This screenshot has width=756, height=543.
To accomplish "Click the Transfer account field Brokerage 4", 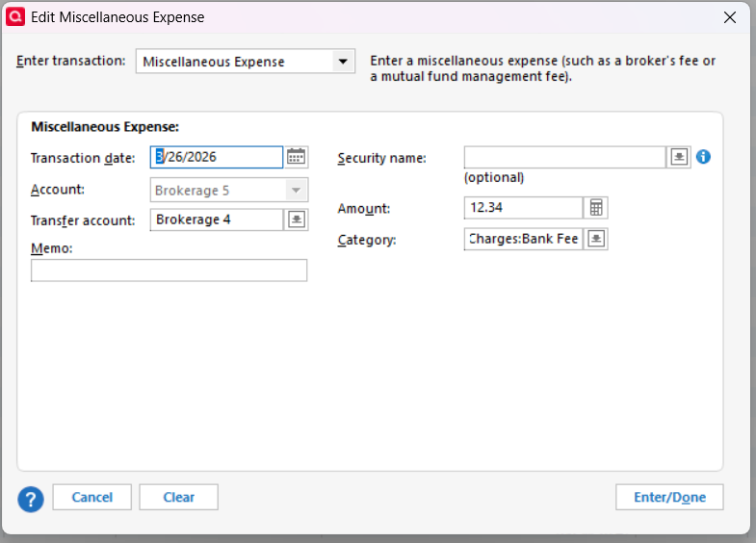I will [217, 220].
